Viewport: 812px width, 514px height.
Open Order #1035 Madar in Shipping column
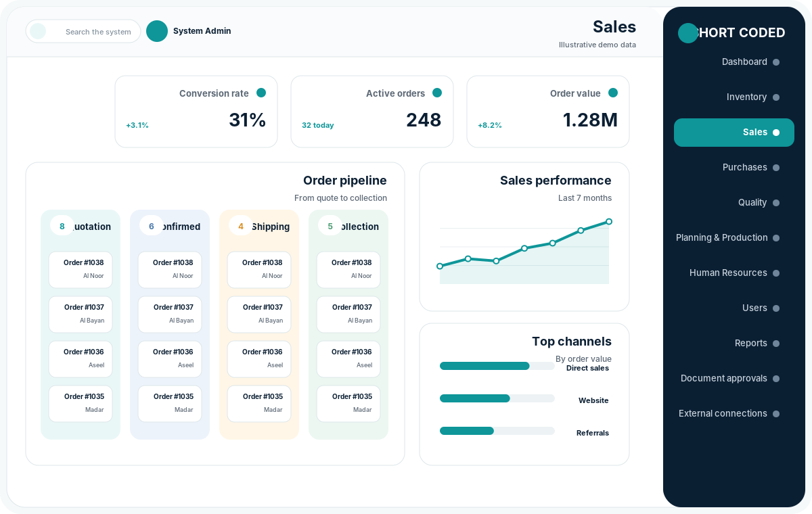pos(259,404)
